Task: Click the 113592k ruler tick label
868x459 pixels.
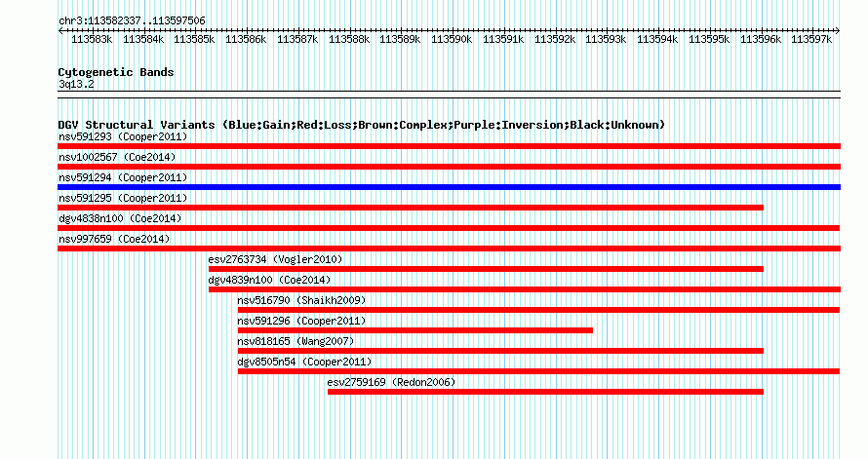Action: (x=555, y=39)
